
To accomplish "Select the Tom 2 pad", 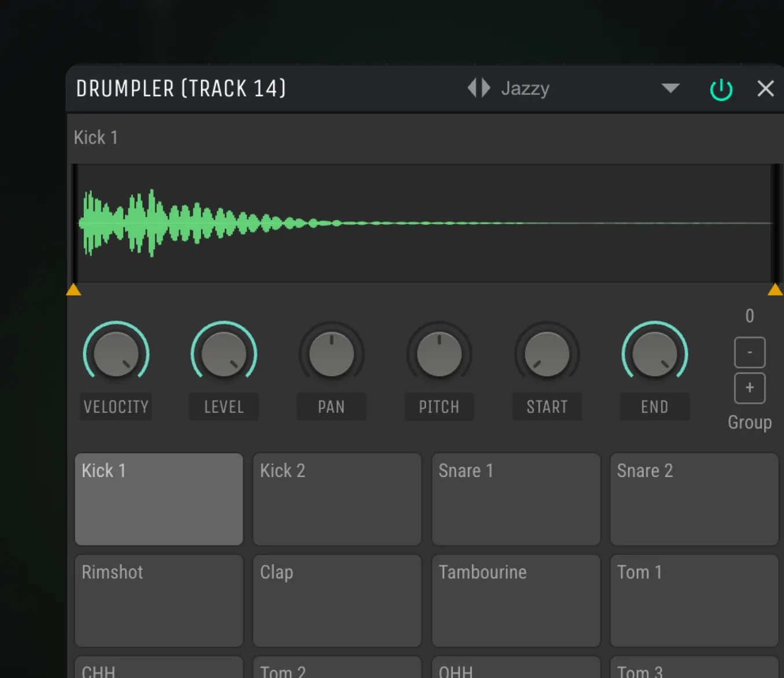I will (337, 667).
